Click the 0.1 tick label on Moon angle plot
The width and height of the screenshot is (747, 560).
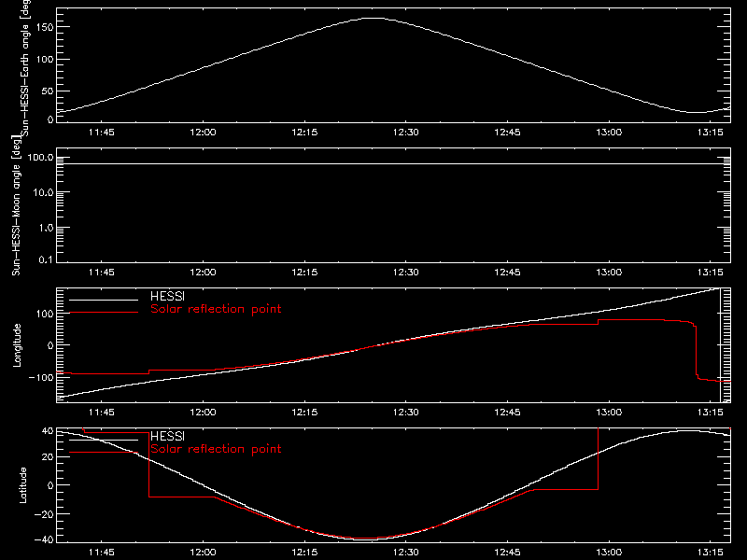click(46, 259)
